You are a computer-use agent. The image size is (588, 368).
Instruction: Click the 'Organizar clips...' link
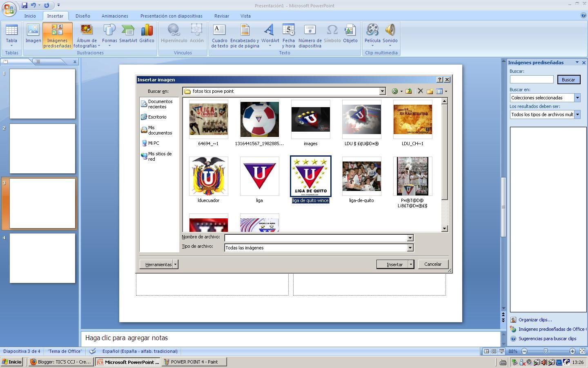click(x=535, y=320)
